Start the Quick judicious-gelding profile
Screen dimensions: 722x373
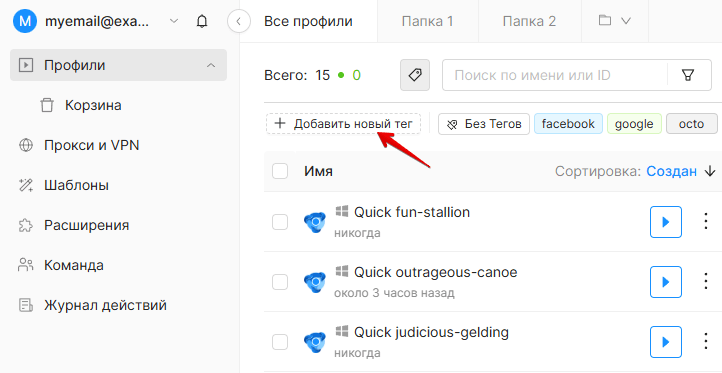666,342
